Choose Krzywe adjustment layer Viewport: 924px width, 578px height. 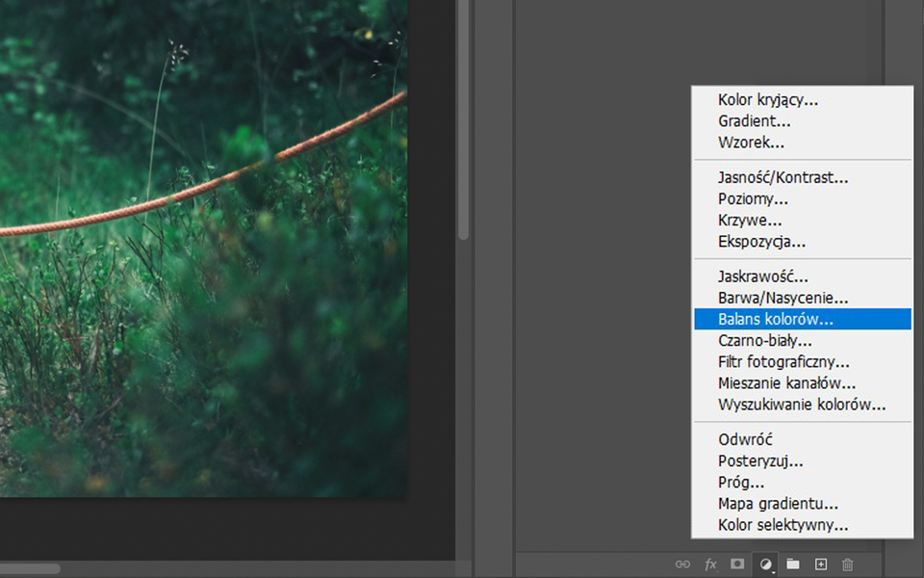(x=750, y=221)
